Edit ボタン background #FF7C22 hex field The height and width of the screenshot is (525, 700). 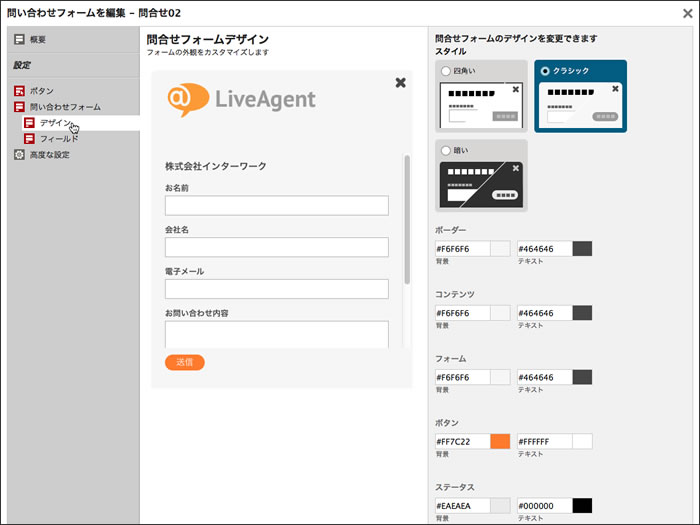462,442
